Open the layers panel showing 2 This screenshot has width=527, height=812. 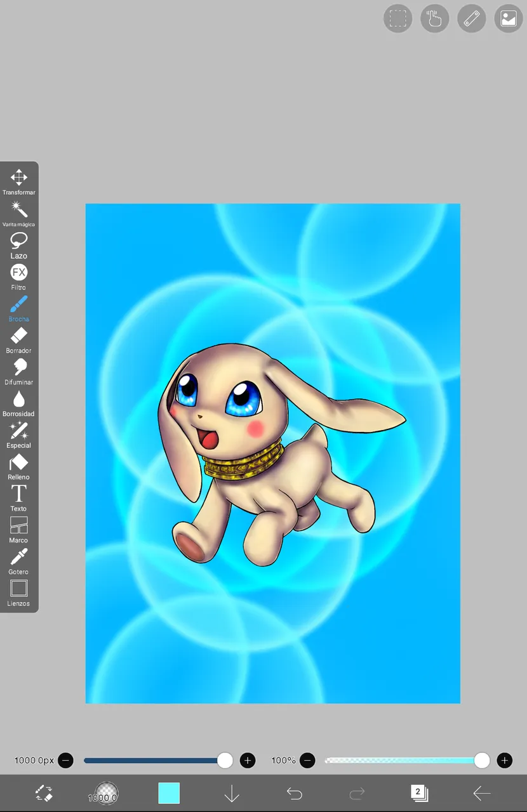tap(419, 793)
